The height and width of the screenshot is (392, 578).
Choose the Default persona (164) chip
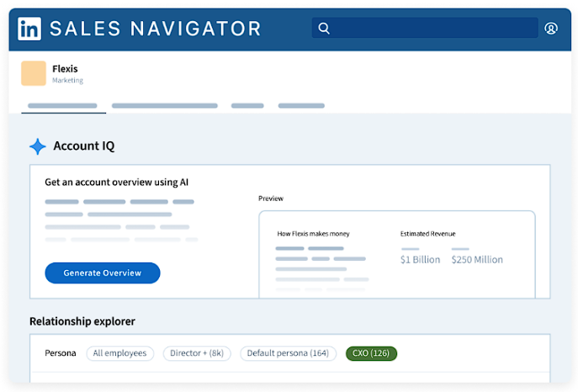pyautogui.click(x=288, y=353)
